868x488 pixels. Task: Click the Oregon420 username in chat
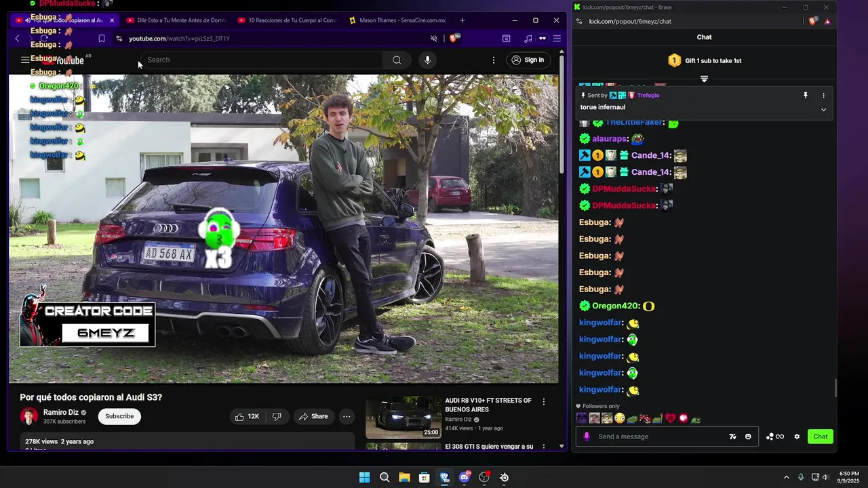pyautogui.click(x=616, y=306)
